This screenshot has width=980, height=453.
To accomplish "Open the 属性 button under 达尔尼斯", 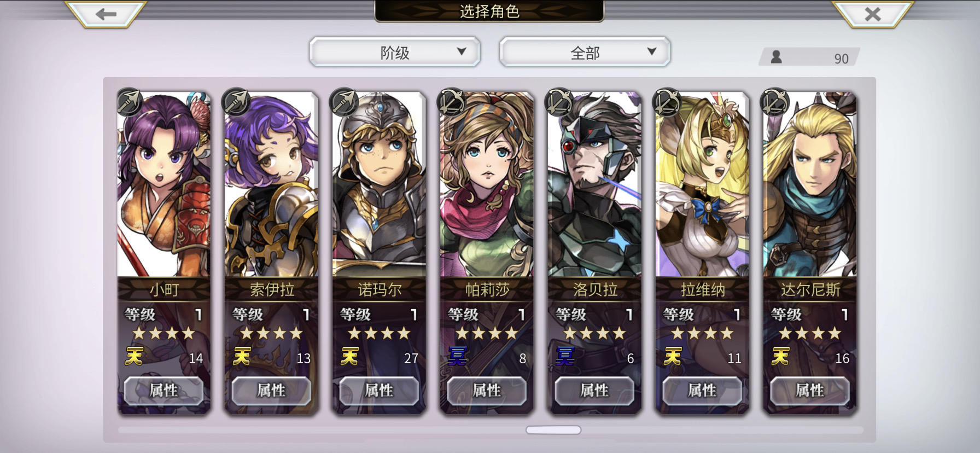I will (x=810, y=391).
